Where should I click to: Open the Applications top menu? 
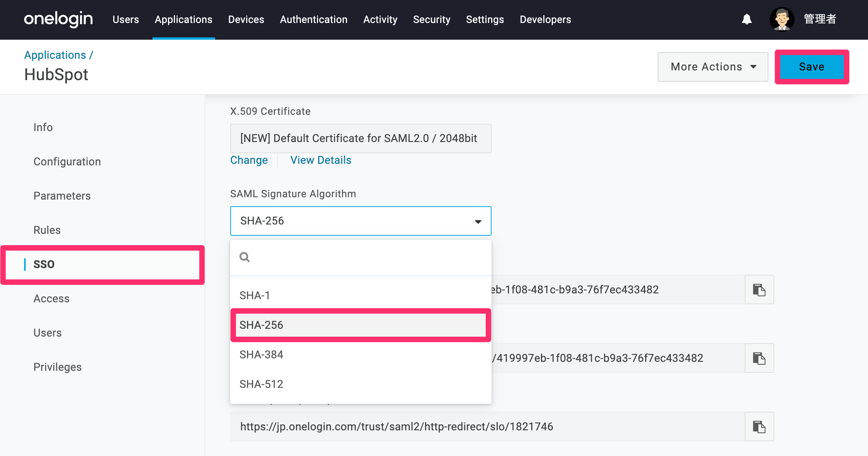tap(184, 19)
